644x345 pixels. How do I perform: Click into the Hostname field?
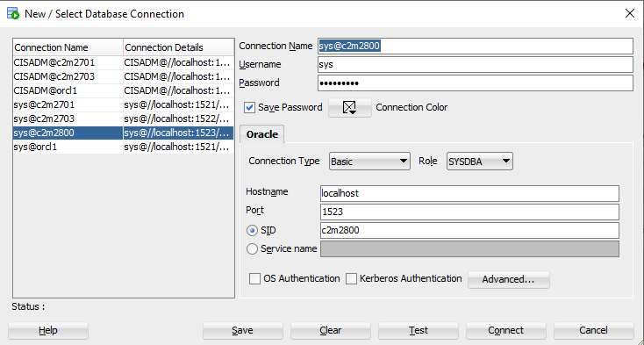(469, 193)
